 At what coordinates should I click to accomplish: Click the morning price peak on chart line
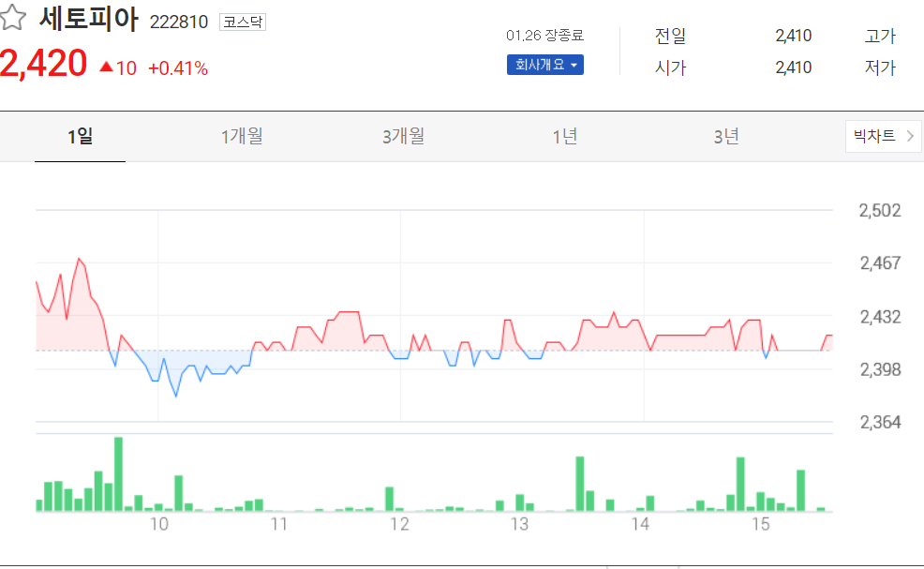79,259
